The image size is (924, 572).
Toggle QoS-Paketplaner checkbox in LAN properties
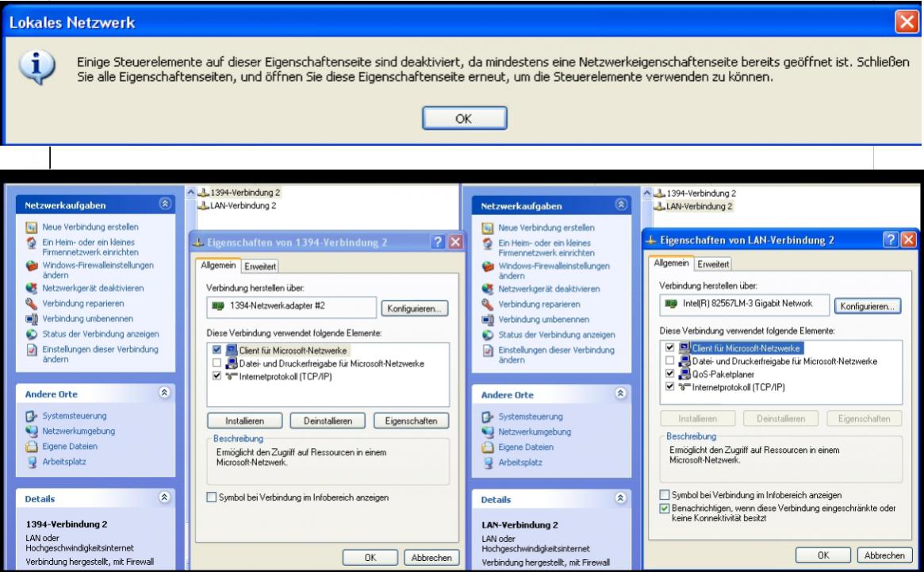pos(669,374)
